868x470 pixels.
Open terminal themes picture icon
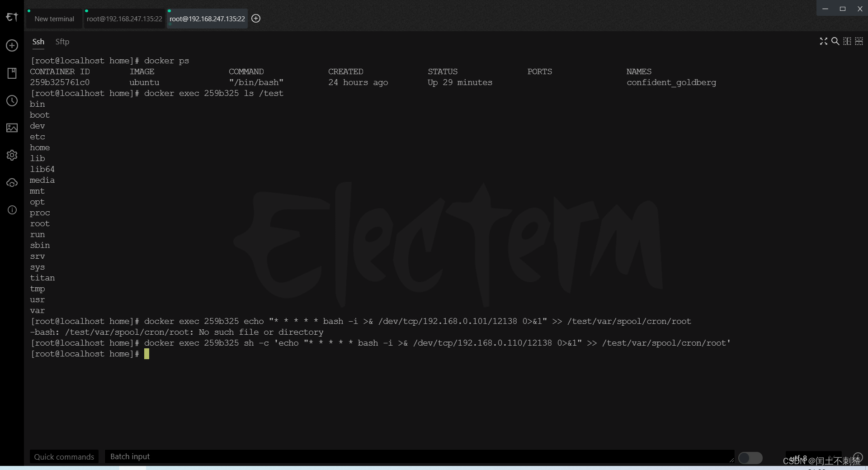click(x=12, y=128)
